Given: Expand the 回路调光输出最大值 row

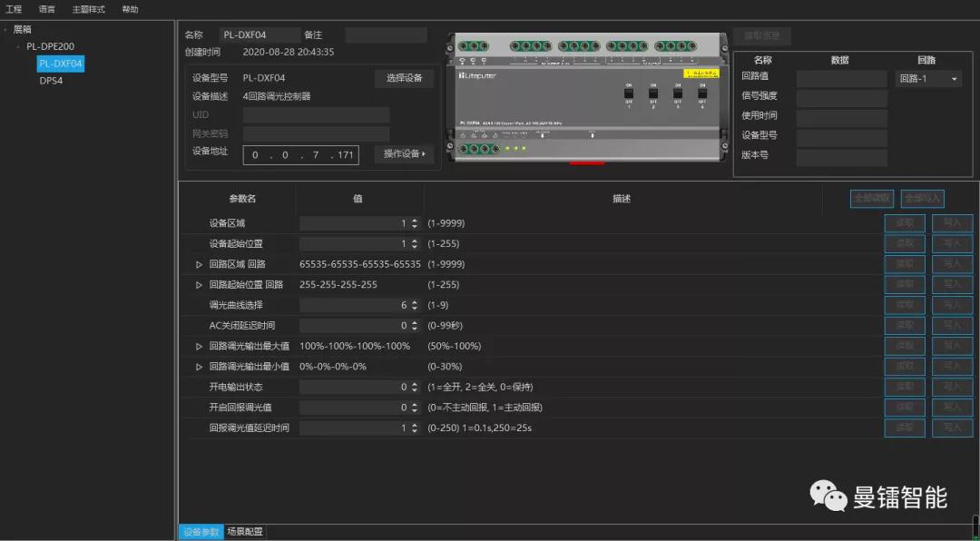Looking at the screenshot, I should pos(200,346).
